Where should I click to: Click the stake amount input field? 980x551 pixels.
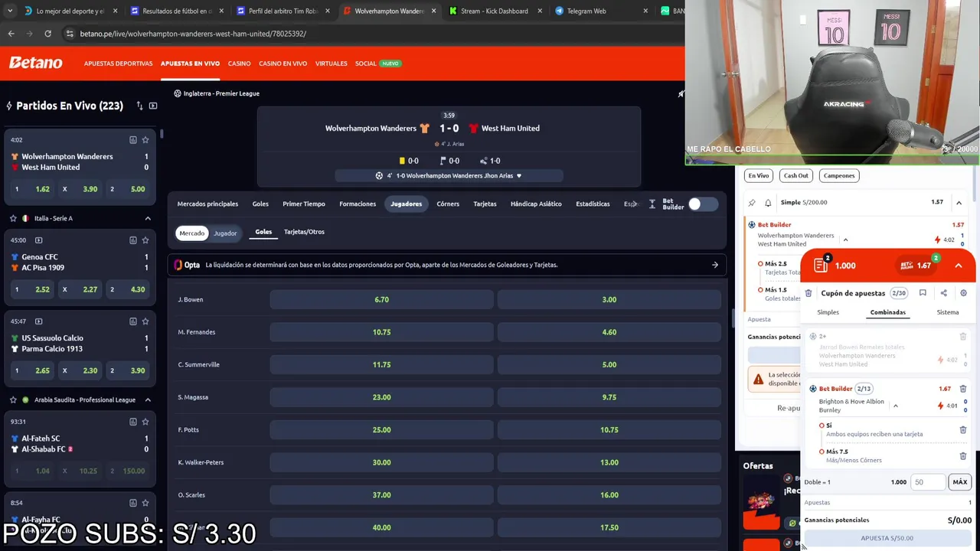tap(927, 482)
